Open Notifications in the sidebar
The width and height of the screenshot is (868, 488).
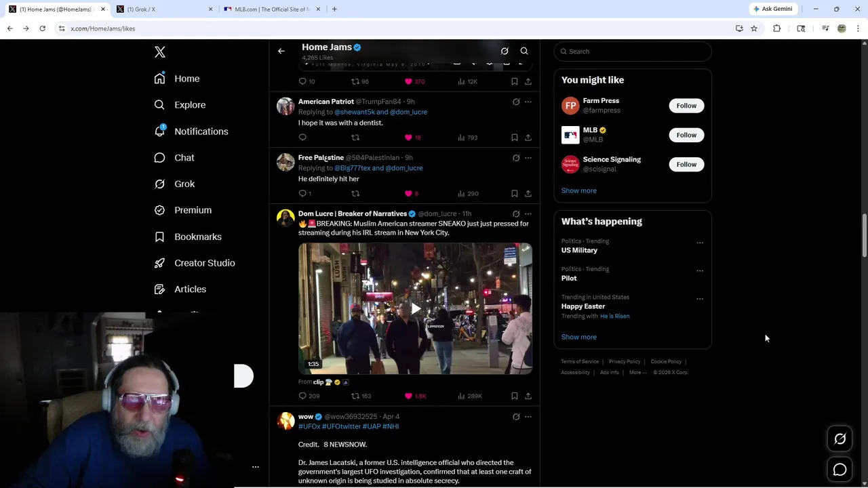click(x=191, y=131)
